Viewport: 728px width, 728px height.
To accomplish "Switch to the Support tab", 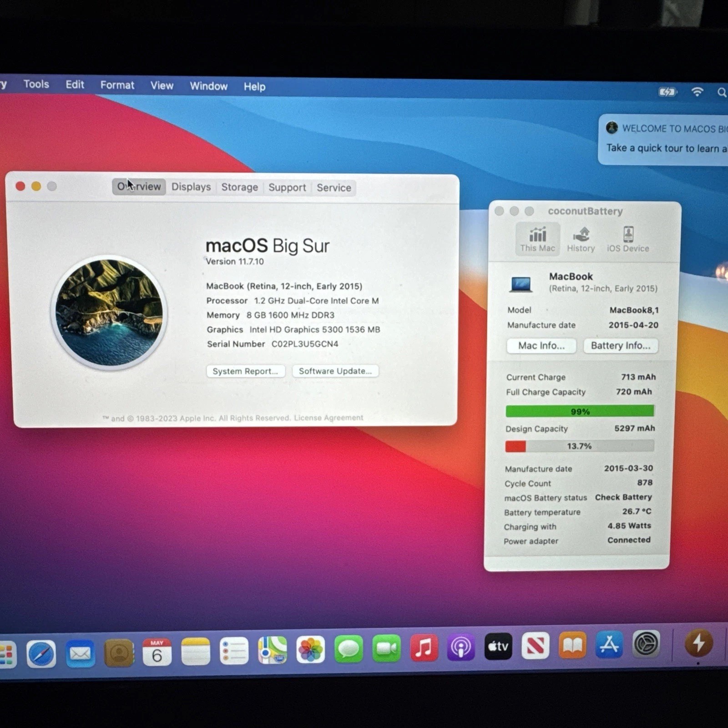I will click(x=287, y=187).
